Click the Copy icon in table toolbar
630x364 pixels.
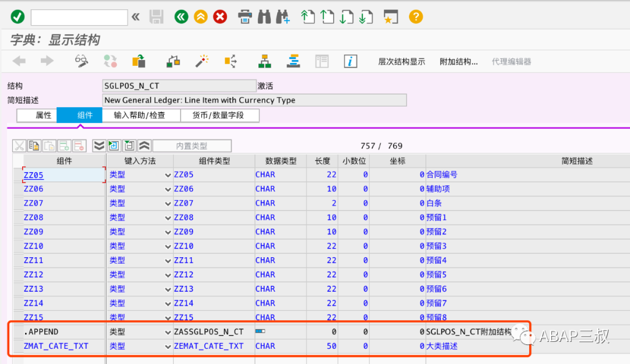[34, 145]
